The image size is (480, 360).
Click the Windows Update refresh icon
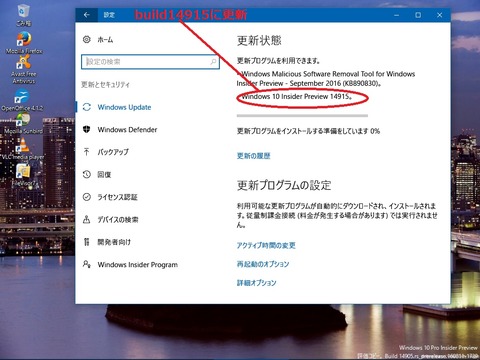click(87, 107)
